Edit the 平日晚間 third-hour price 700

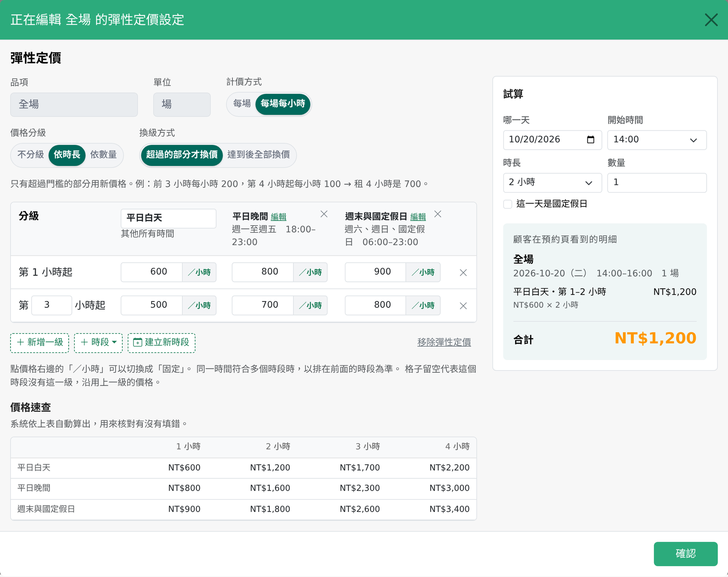click(x=263, y=306)
